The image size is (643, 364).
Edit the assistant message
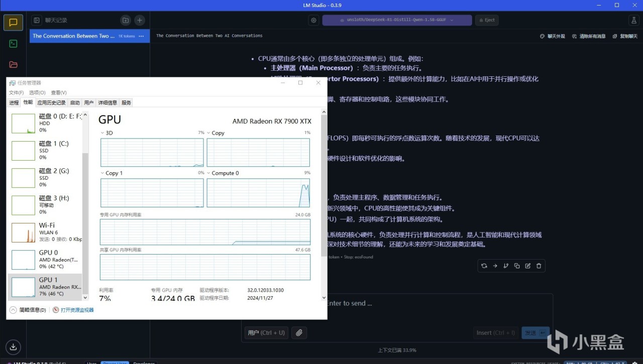[x=528, y=266]
